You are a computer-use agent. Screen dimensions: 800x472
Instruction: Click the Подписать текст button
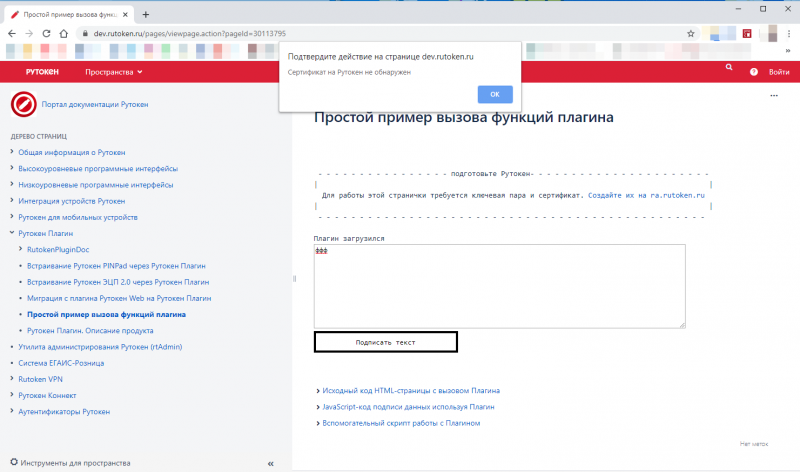coord(385,342)
